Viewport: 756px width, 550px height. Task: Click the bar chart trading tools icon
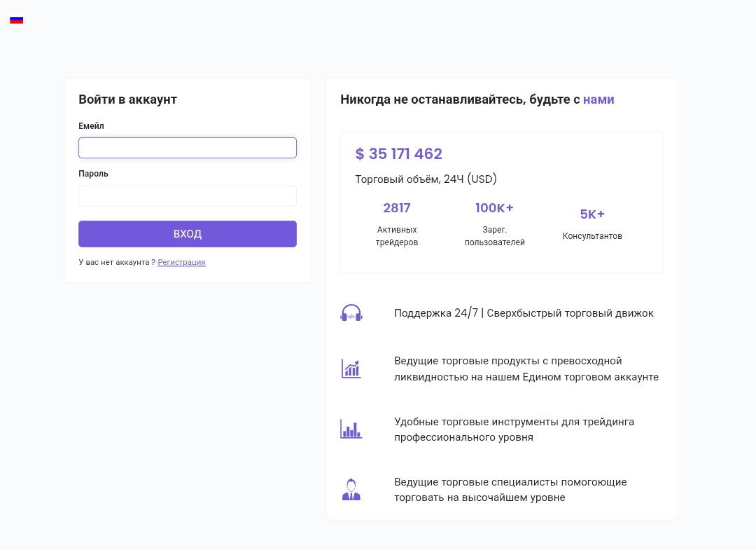pyautogui.click(x=351, y=429)
